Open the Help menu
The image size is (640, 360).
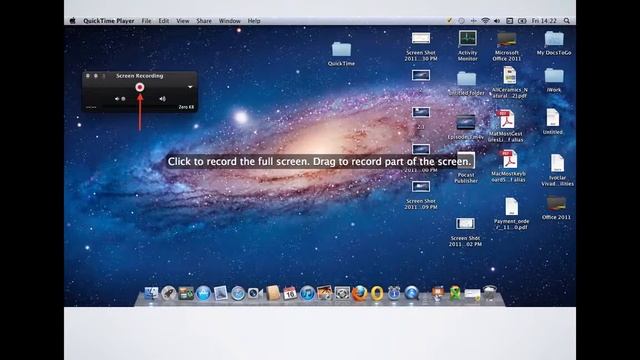(254, 21)
